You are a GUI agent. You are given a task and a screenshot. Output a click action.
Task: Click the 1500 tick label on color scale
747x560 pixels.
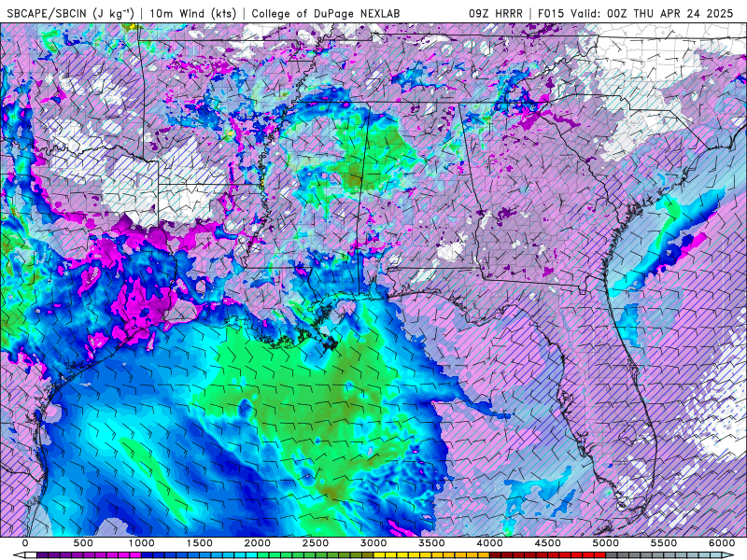point(200,543)
